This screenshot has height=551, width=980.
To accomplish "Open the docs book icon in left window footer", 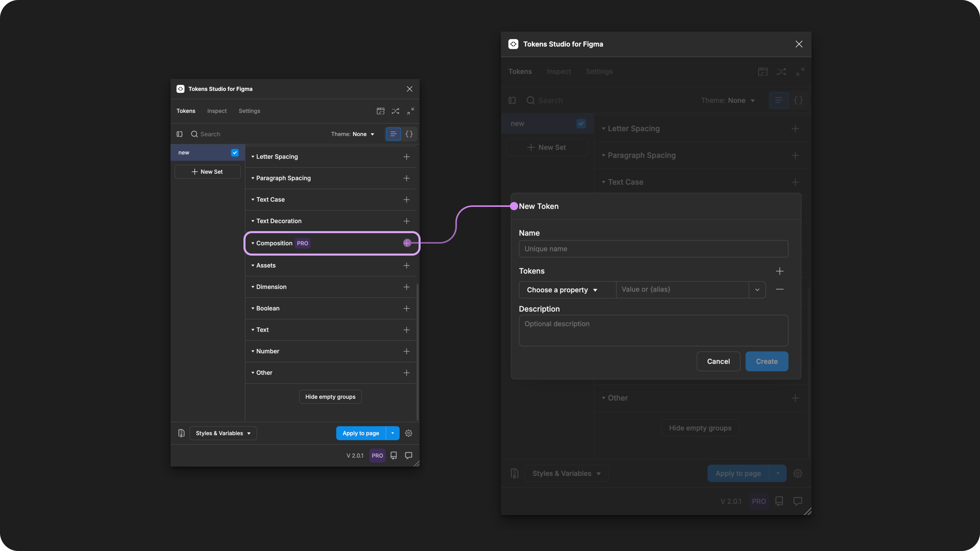I will [x=394, y=456].
